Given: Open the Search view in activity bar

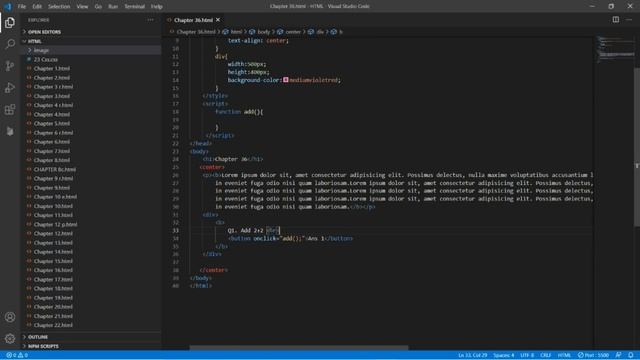Looking at the screenshot, I should pyautogui.click(x=10, y=44).
